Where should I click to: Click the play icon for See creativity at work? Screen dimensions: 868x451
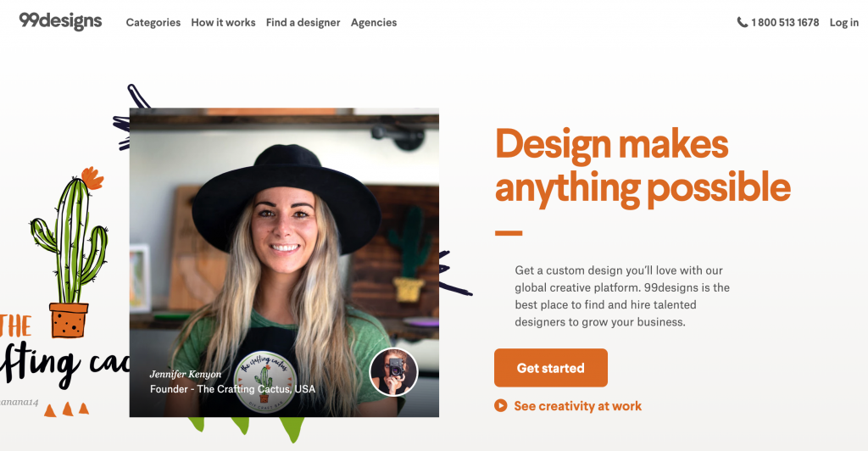500,405
